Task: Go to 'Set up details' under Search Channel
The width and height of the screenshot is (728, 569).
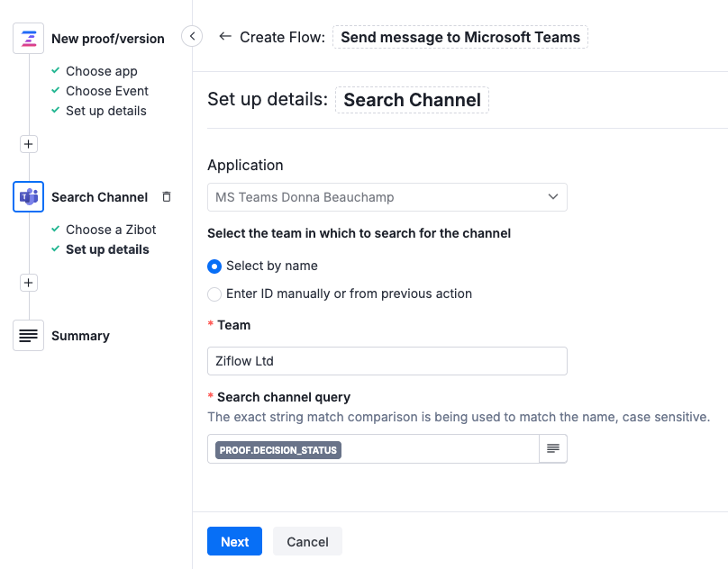Action: point(107,249)
